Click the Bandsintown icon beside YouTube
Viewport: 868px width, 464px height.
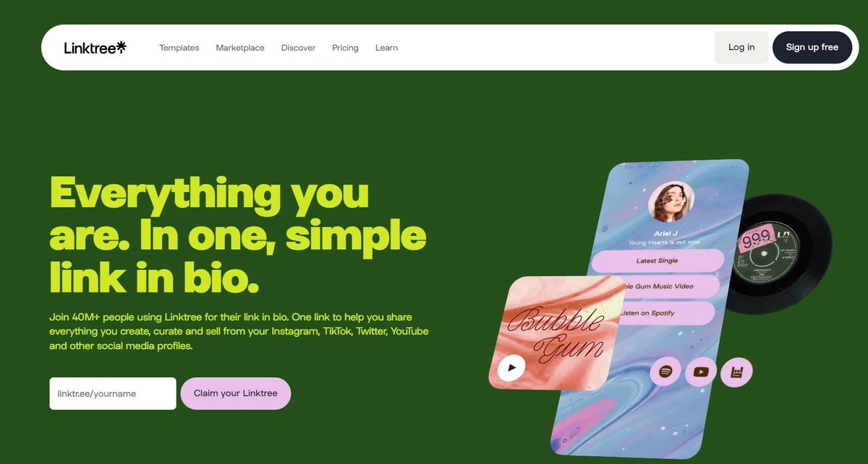point(736,373)
